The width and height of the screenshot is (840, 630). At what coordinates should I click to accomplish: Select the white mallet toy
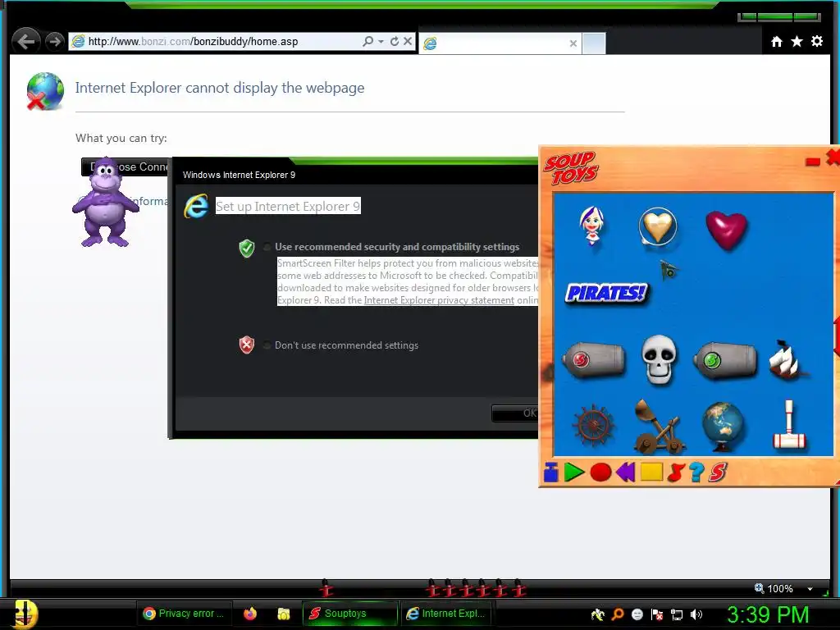789,425
